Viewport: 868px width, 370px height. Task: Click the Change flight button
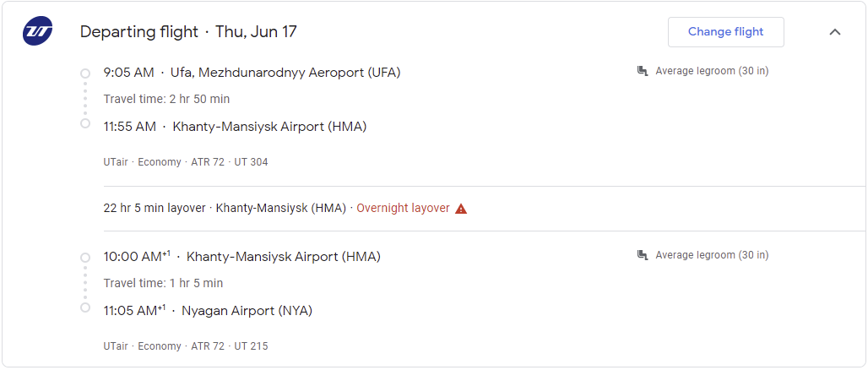pos(725,32)
